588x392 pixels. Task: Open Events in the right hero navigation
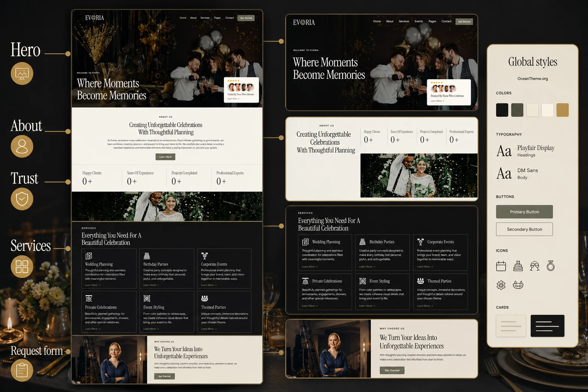[419, 21]
